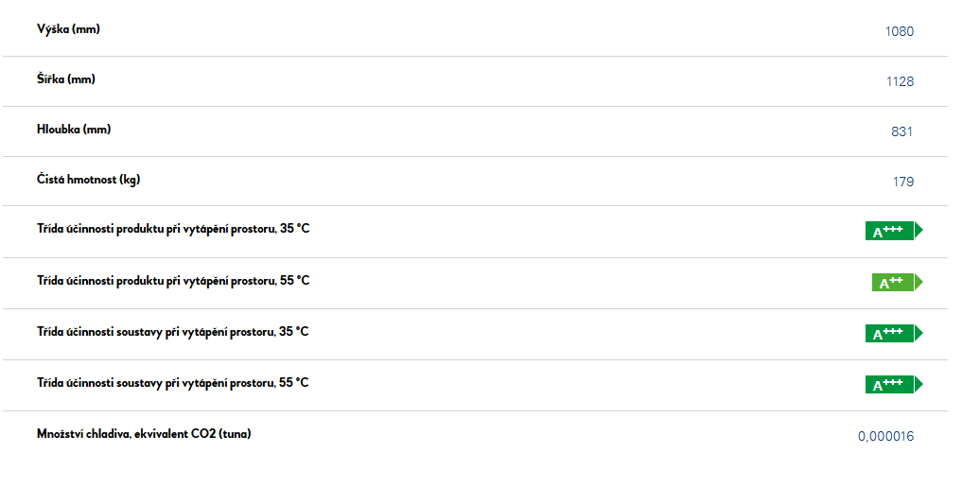Click Třída účinnosti produktu 55 °C label
Viewport: 980px width, 488px height.
[x=173, y=281]
